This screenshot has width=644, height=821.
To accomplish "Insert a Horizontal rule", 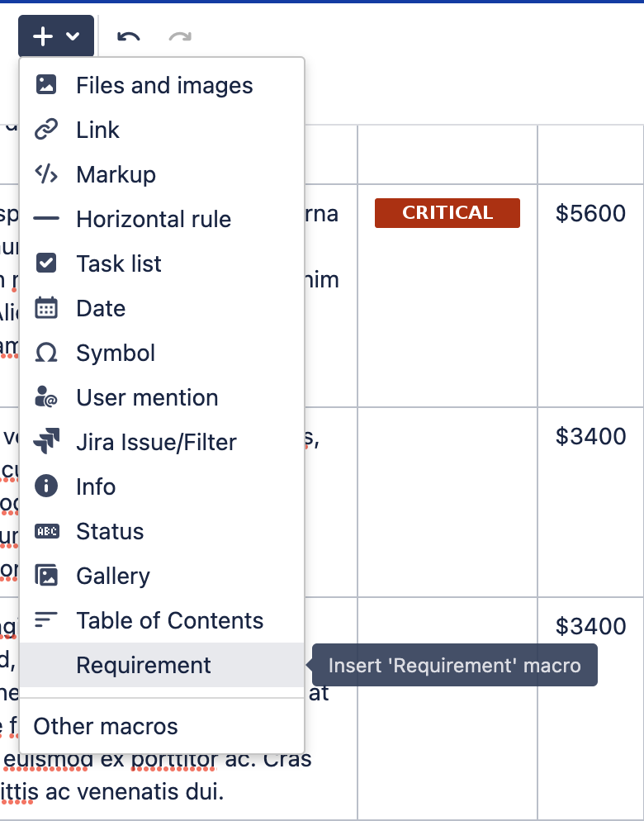I will 46,219.
